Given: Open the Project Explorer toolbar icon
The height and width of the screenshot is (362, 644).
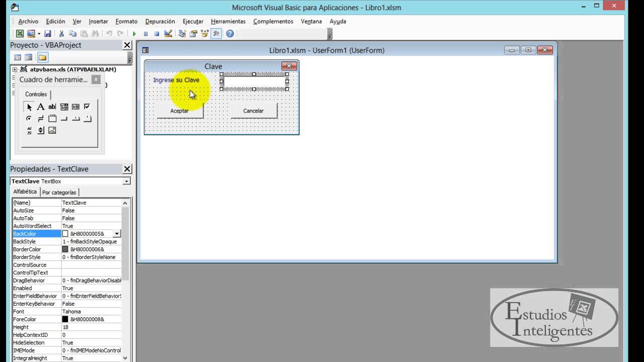Looking at the screenshot, I should 182,34.
